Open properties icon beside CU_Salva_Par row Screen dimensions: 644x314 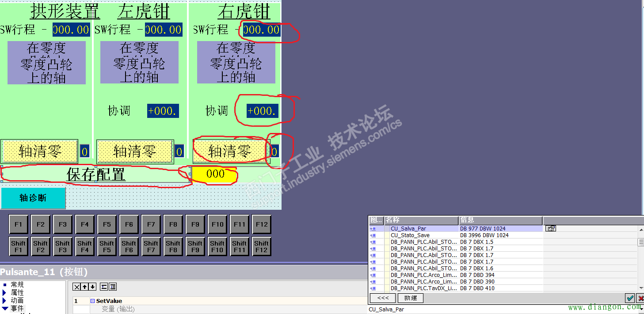(550, 228)
